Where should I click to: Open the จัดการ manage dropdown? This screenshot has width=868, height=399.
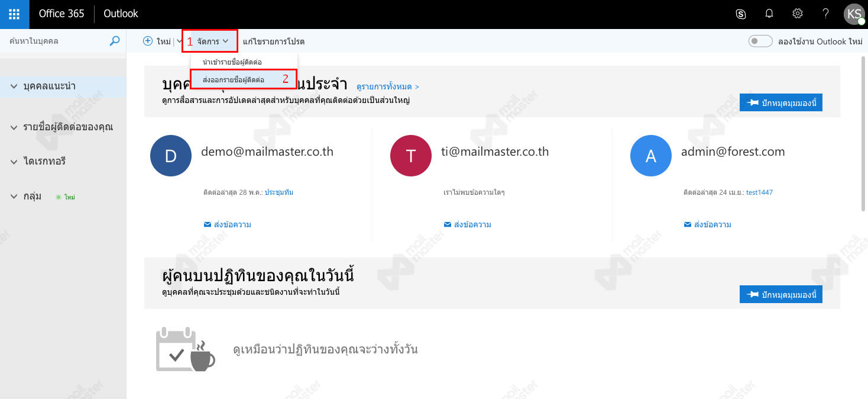click(x=213, y=41)
